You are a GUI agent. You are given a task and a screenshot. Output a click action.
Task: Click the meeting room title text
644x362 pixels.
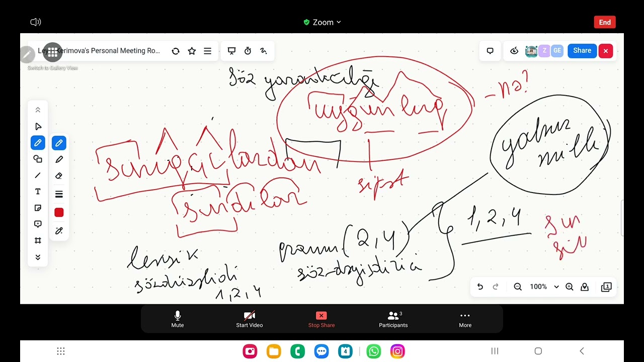click(99, 51)
